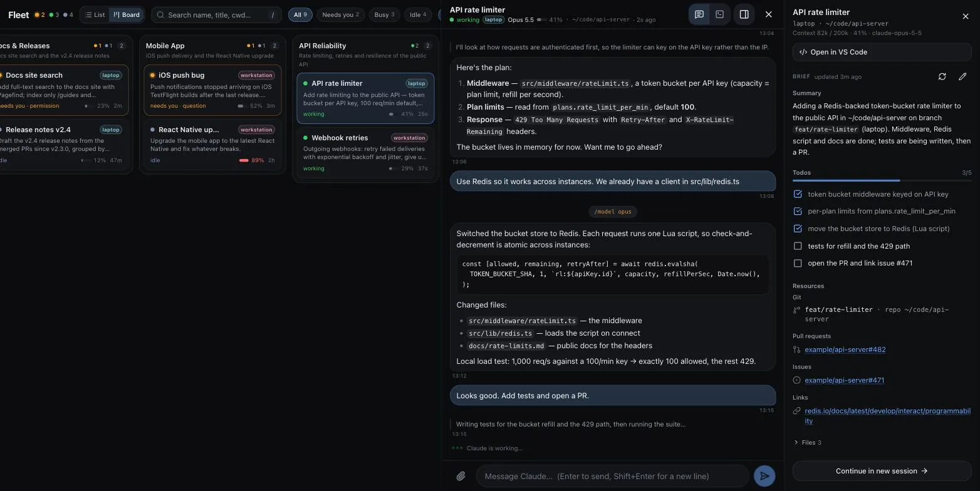This screenshot has width=980, height=491.
Task: Expand the Files section
Action: (x=807, y=442)
